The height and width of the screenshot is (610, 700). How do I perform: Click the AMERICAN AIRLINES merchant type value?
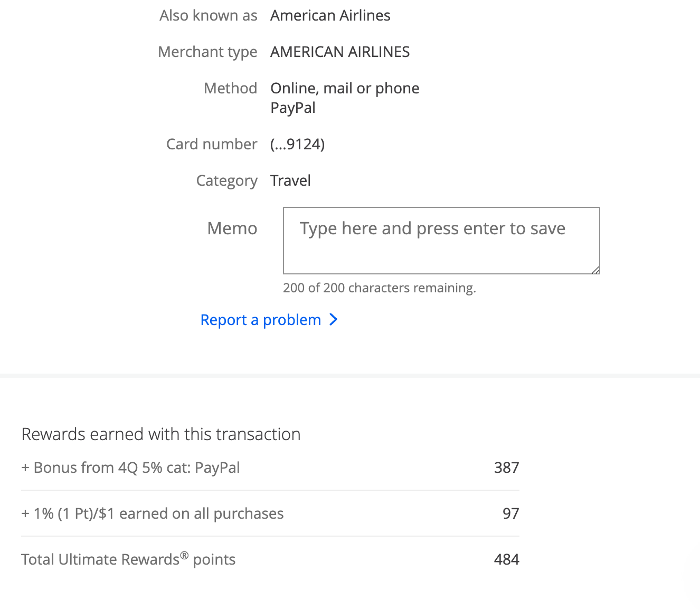340,52
